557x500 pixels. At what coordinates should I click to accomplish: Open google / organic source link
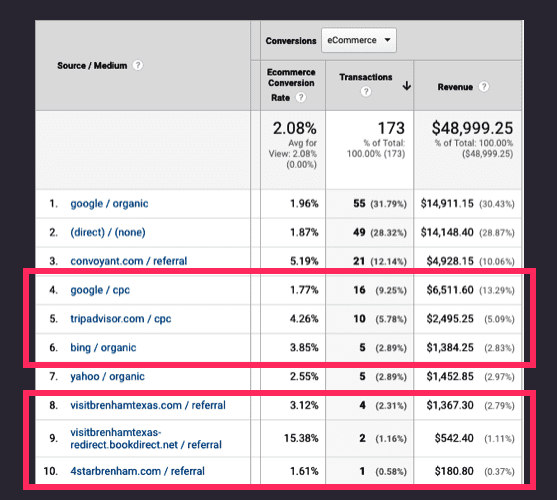tap(109, 204)
